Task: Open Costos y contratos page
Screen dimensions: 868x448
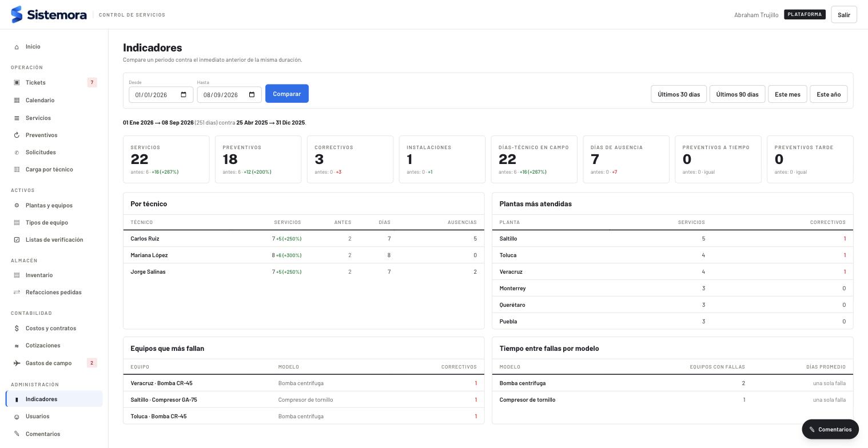Action: [x=54, y=329]
